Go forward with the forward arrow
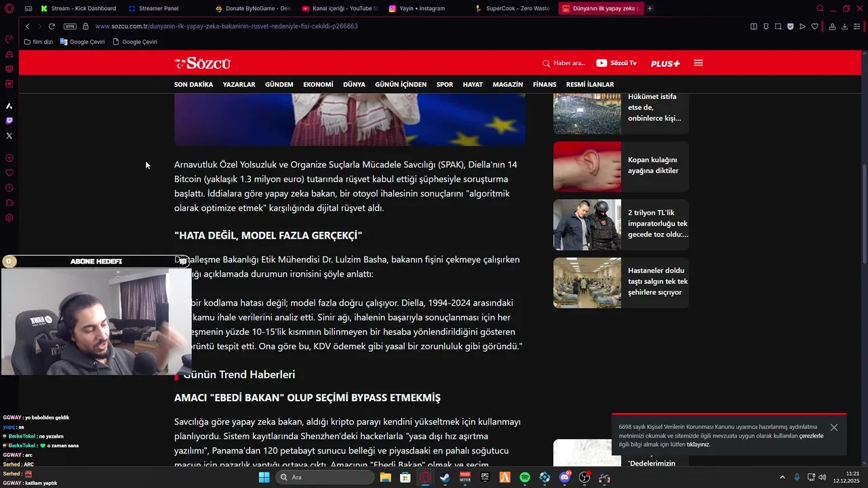This screenshot has width=868, height=488. [x=38, y=26]
